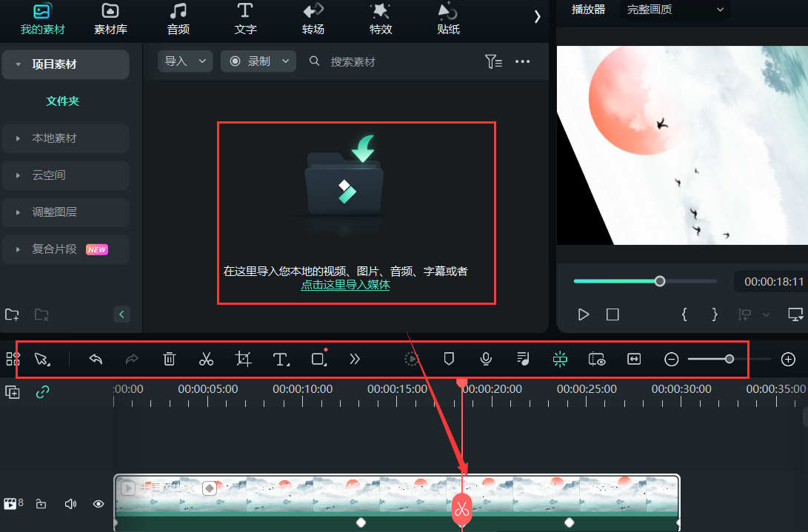Click the 转场 (Transitions) icon at top
808x532 pixels.
(313, 18)
